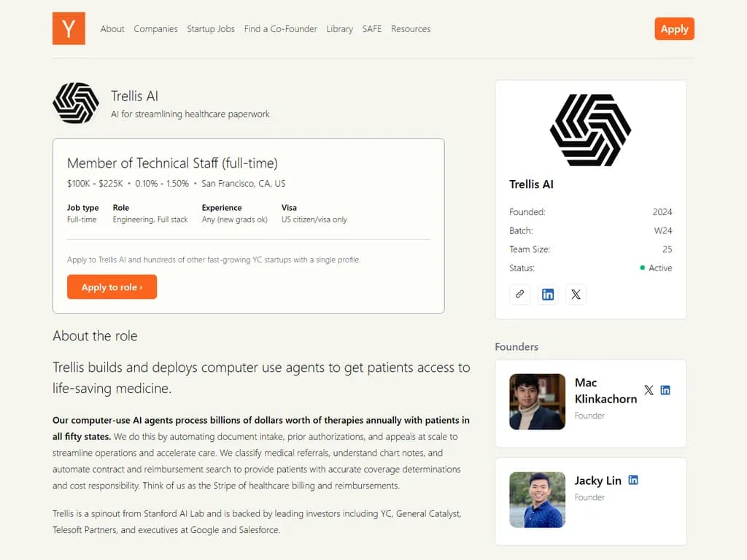
Task: Click the Trellis AI logo in the sidebar card
Action: pos(590,129)
